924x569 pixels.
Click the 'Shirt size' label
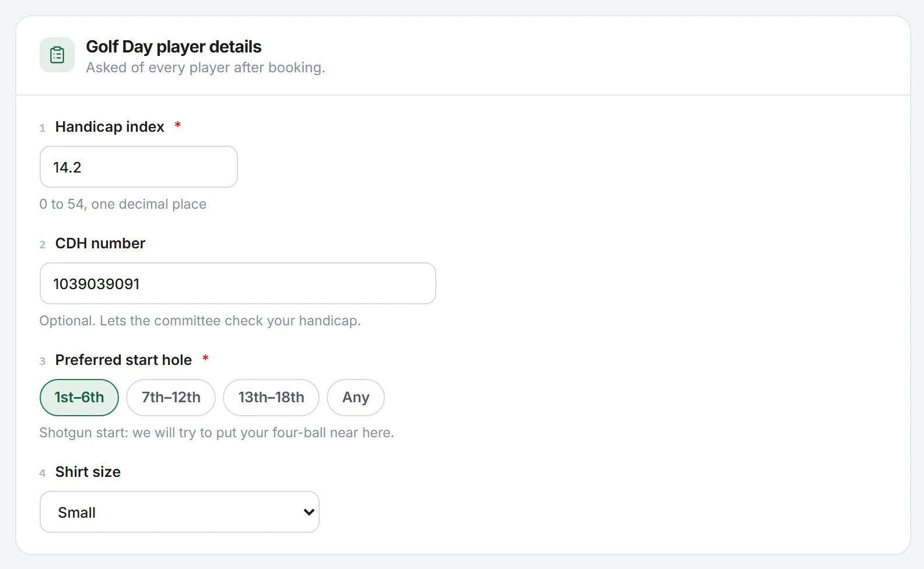coord(88,472)
